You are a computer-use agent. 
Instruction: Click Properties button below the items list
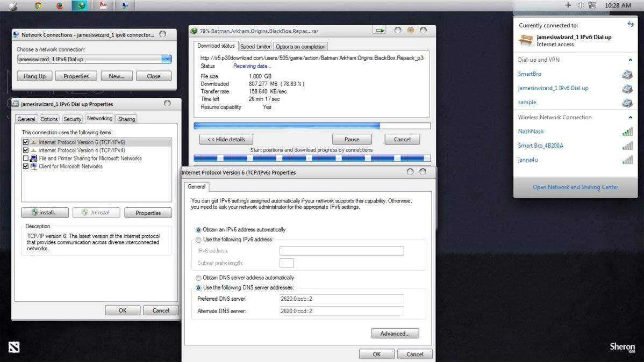(148, 213)
